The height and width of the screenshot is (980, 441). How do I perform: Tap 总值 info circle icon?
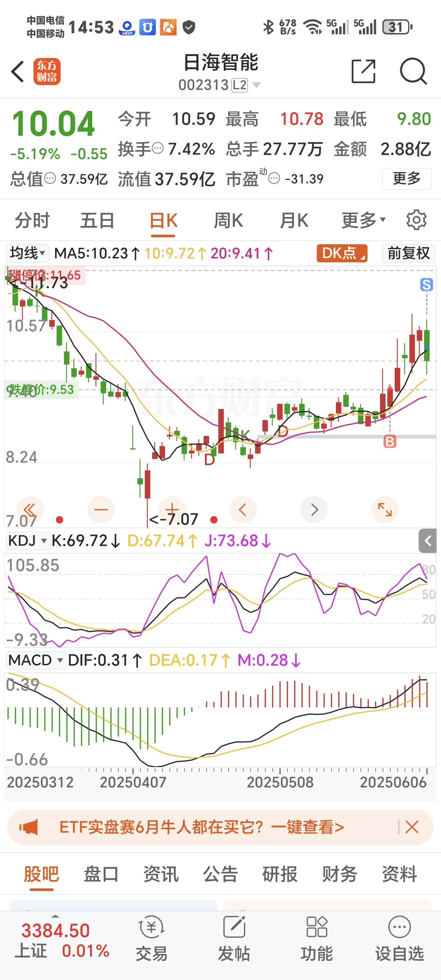(50, 178)
